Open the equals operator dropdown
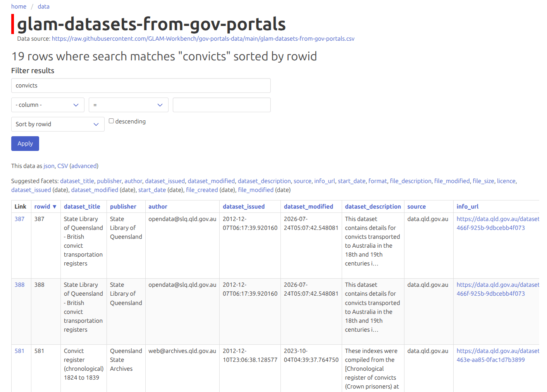The image size is (547, 392). (x=128, y=105)
